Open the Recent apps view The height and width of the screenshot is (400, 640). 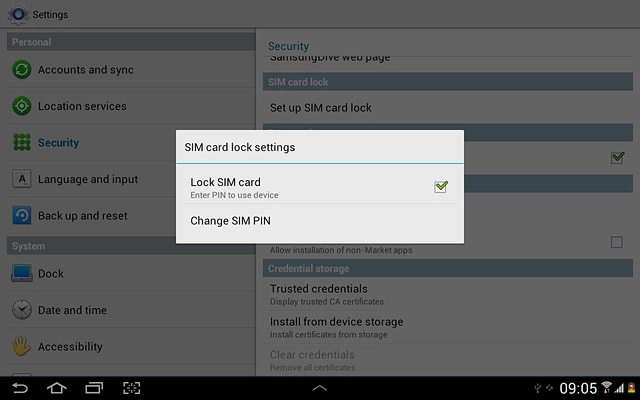click(x=94, y=388)
